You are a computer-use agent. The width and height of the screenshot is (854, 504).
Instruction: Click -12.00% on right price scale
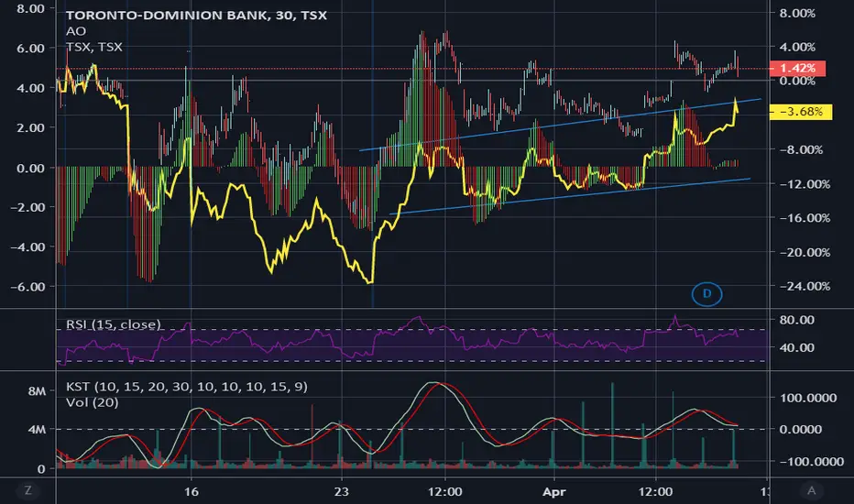pos(805,184)
